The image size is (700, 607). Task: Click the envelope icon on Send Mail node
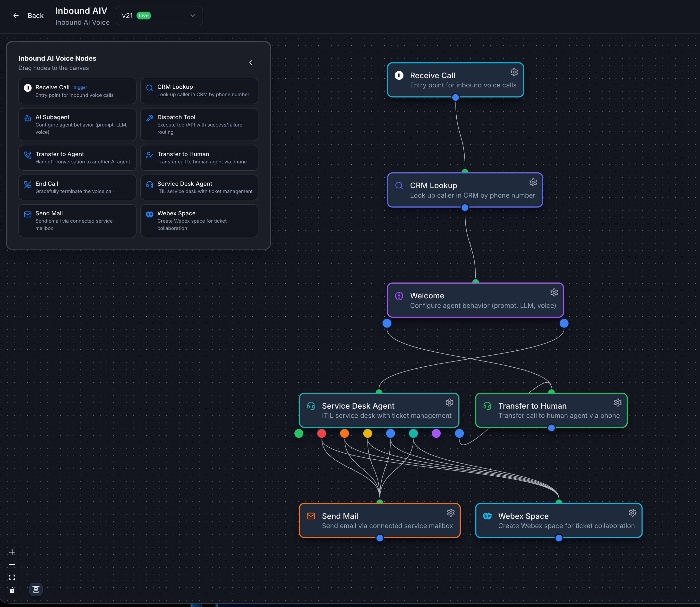311,516
